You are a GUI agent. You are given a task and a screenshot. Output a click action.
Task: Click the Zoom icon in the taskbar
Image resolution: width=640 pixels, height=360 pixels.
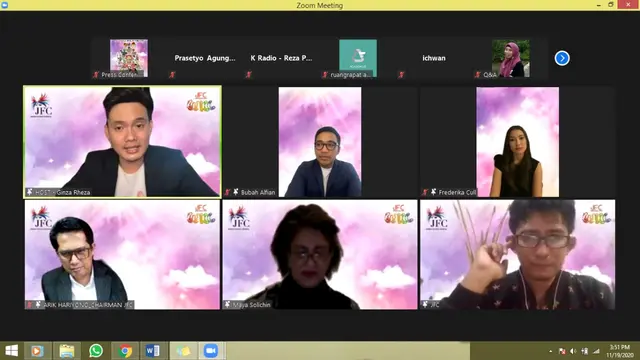pos(211,351)
